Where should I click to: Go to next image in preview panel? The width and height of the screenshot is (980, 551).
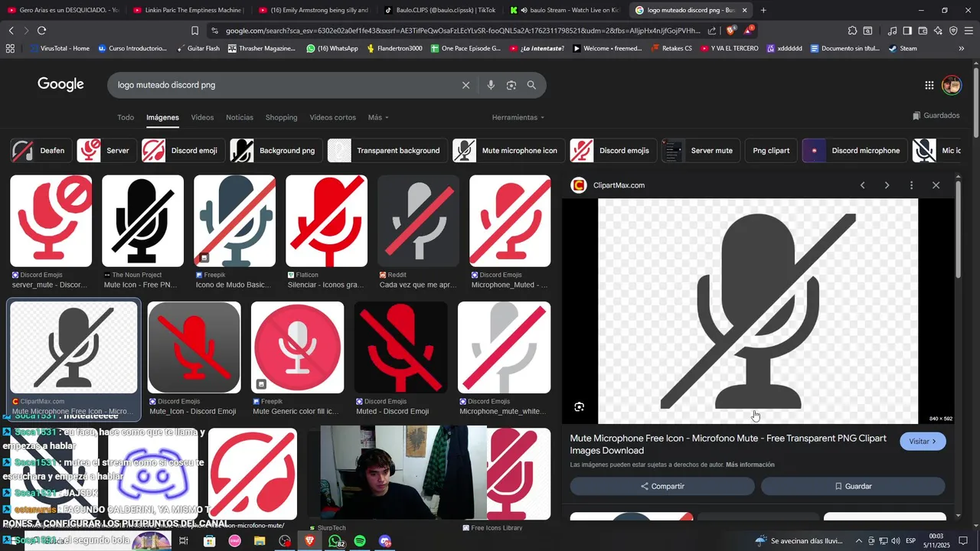click(x=887, y=185)
